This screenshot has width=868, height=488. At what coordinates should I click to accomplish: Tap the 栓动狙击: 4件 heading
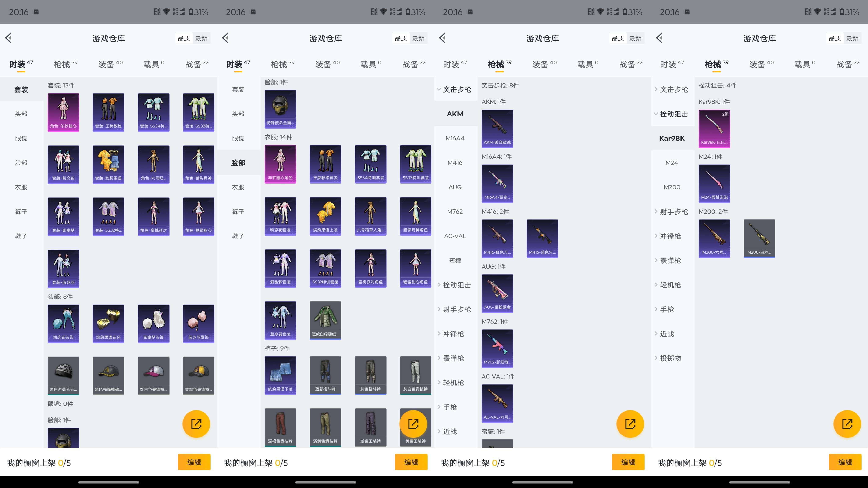coord(717,86)
